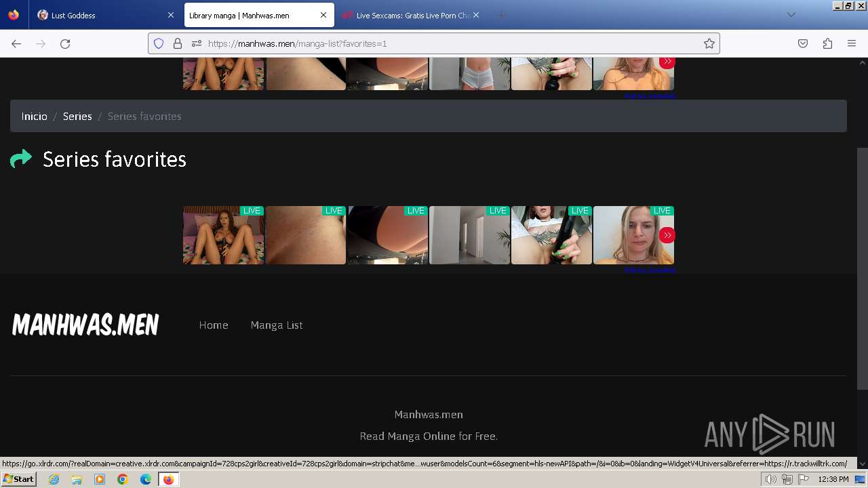Launch Google Chrome from the taskbar
Viewport: 868px width, 488px height.
[123, 479]
